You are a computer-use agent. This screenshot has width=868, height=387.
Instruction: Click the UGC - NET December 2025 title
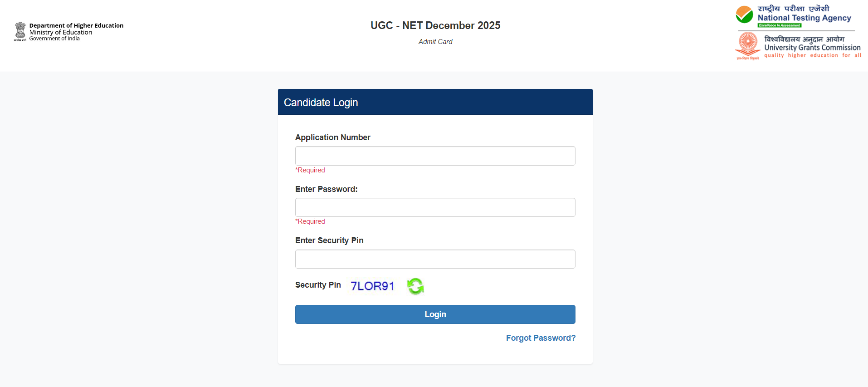[435, 25]
